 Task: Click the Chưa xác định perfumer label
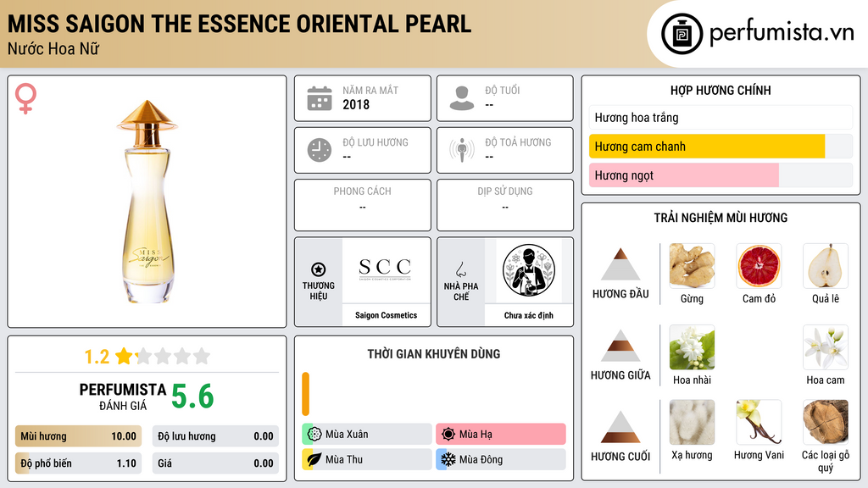(529, 315)
